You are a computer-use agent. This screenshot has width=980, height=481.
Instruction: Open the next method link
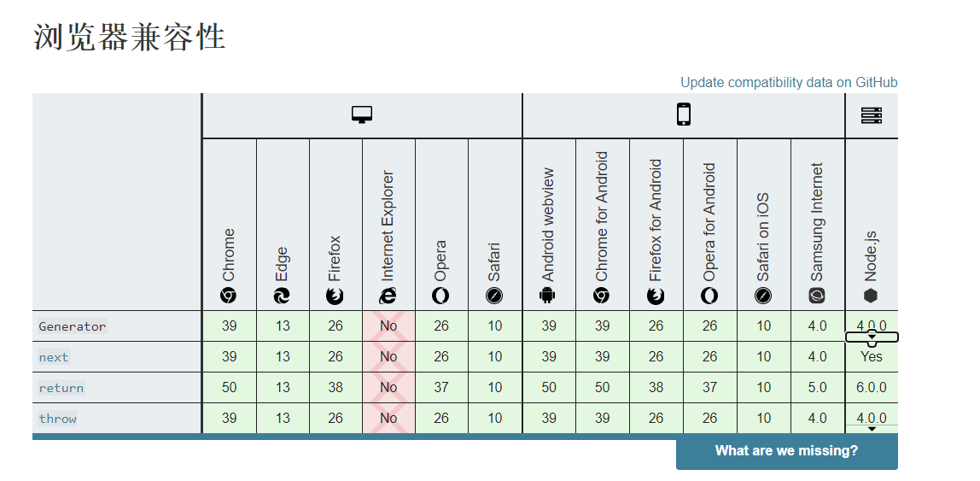click(x=54, y=357)
